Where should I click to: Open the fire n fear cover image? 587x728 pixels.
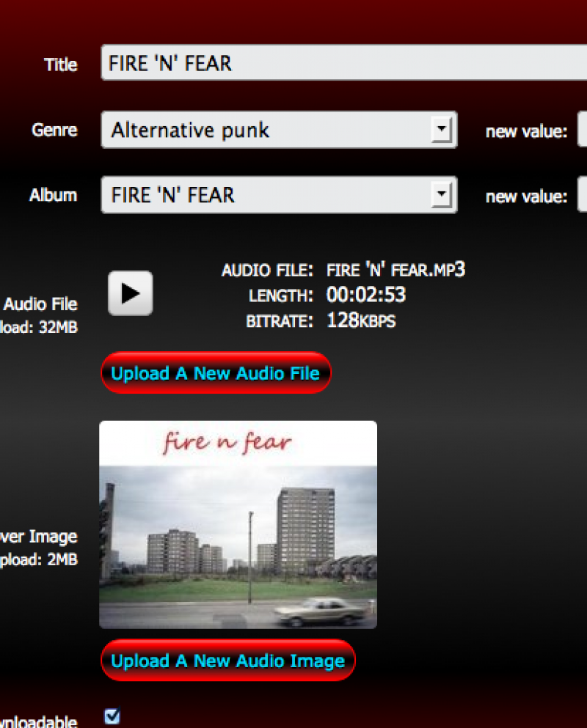click(238, 525)
